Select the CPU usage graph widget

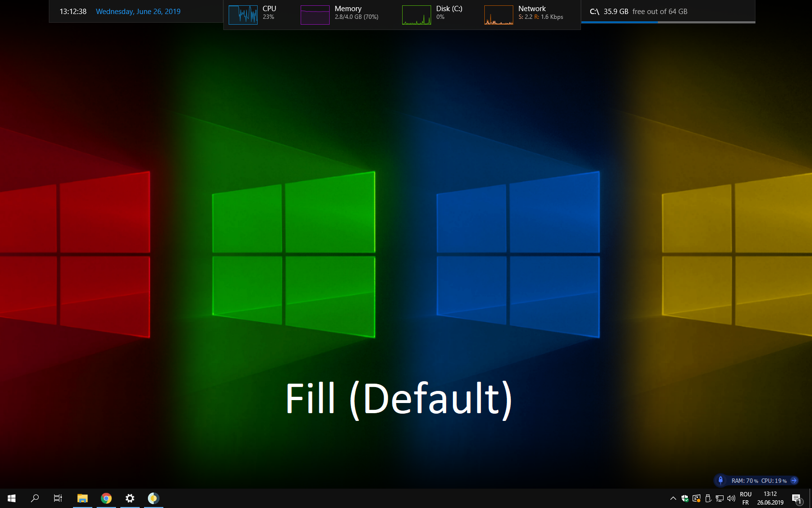(x=243, y=15)
